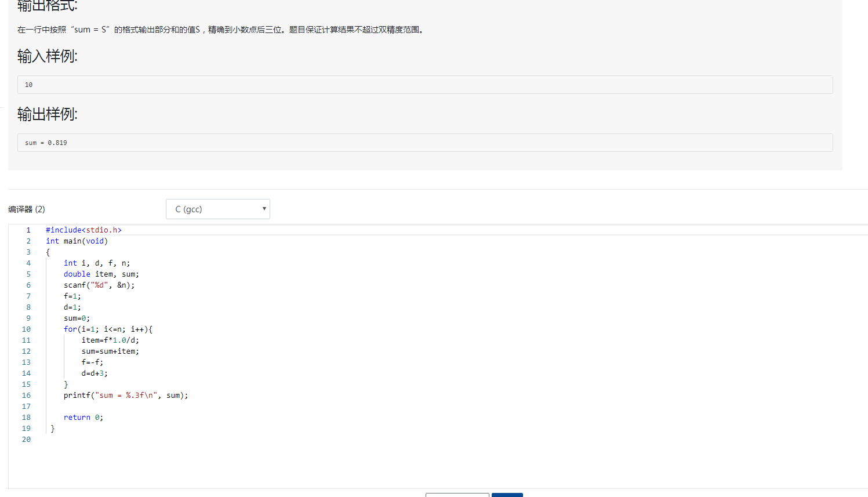The image size is (868, 497).
Task: Click the 'f=1;' code line
Action: pyautogui.click(x=72, y=296)
